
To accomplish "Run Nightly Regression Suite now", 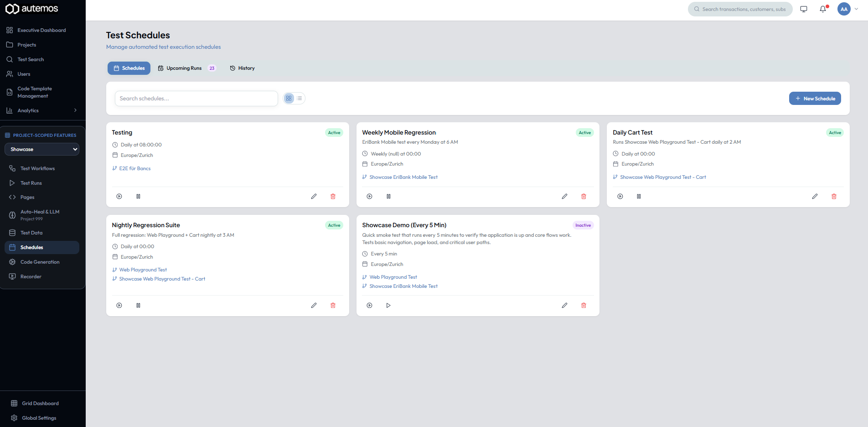I will (119, 305).
